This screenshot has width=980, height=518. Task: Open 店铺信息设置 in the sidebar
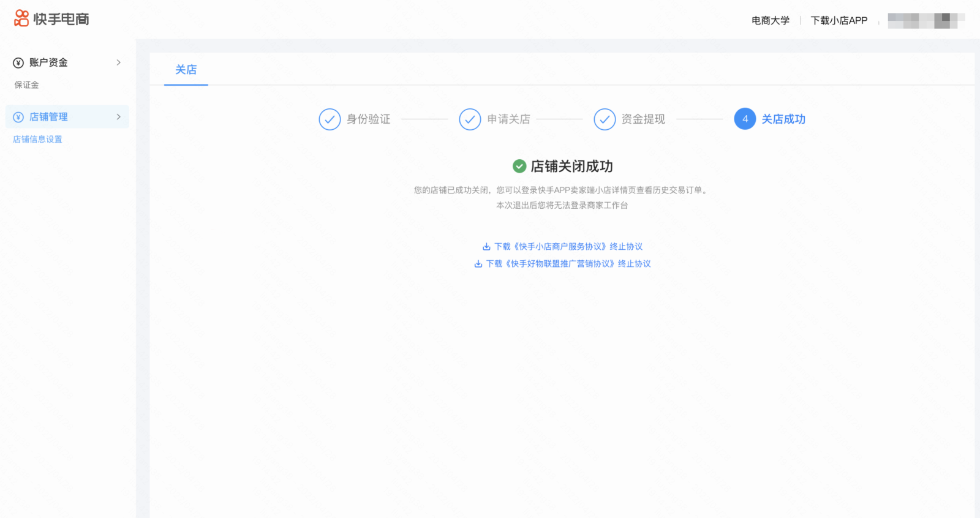(x=37, y=139)
